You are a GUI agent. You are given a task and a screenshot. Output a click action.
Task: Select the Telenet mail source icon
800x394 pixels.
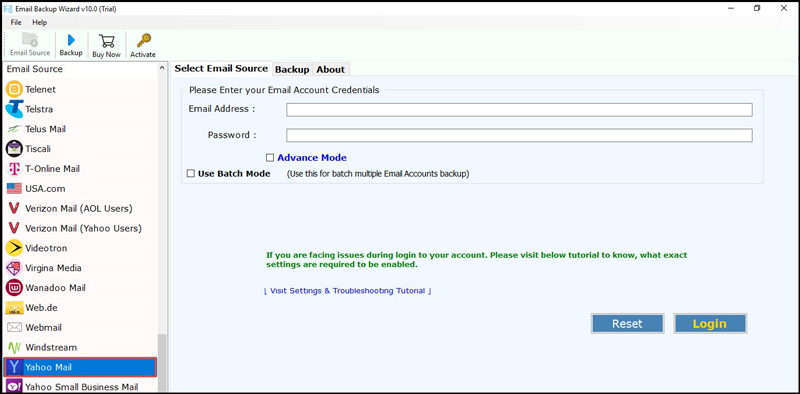coord(14,89)
